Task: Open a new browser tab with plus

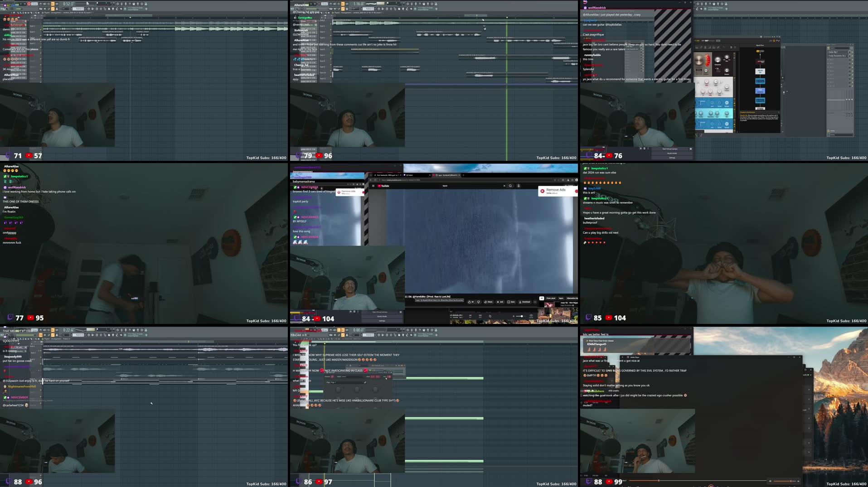Action: (x=463, y=175)
